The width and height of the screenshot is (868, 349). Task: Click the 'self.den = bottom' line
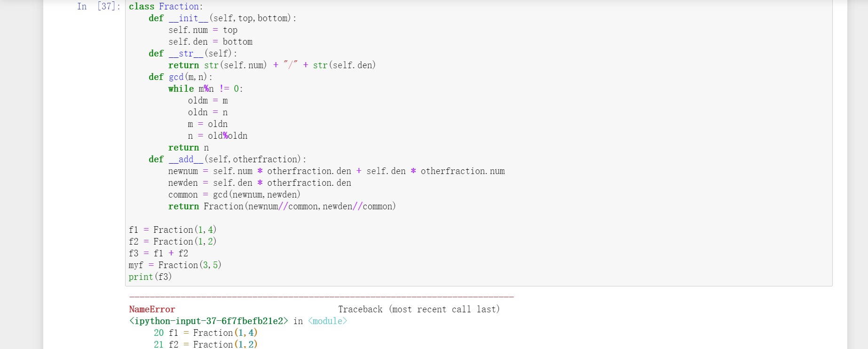pos(210,42)
